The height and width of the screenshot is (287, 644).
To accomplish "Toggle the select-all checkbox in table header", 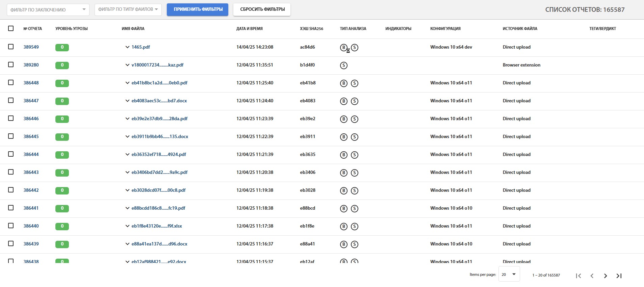I will point(11,28).
